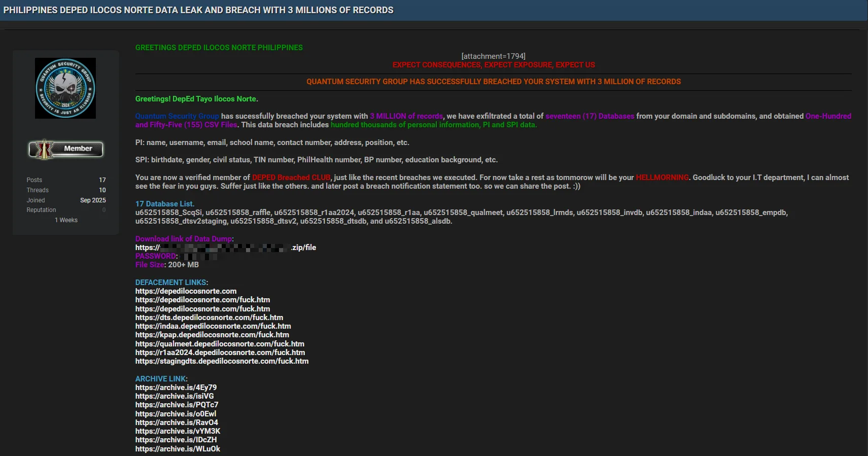The image size is (868, 456).
Task: Open the stagingdts.depedilocosnorte.com link
Action: pyautogui.click(x=222, y=361)
